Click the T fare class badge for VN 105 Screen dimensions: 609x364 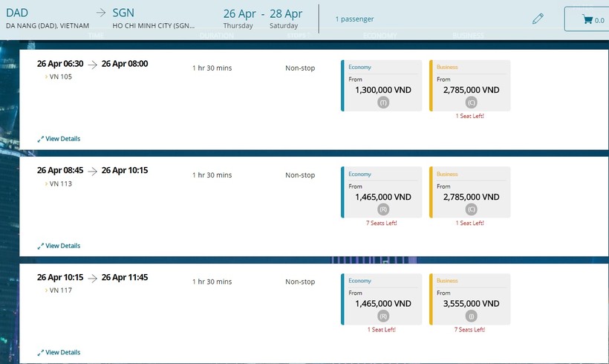(x=383, y=103)
